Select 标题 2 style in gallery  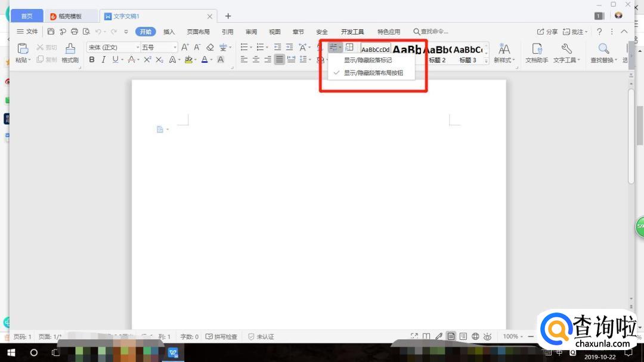(x=438, y=54)
